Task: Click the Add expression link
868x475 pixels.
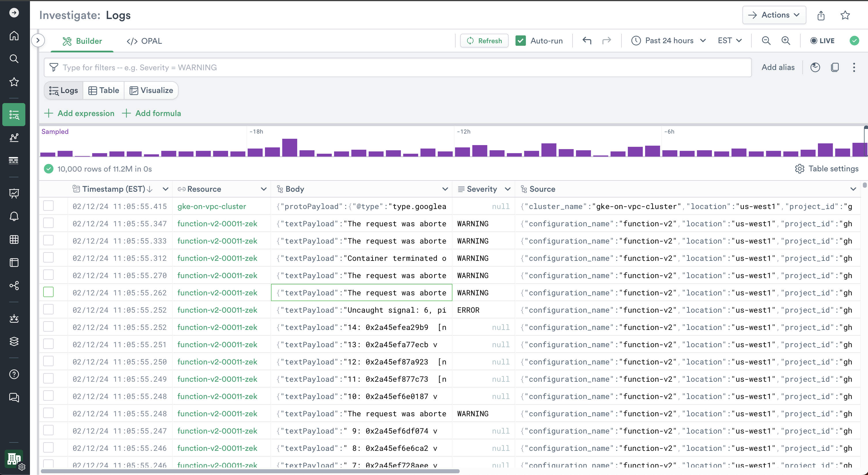Action: (79, 113)
